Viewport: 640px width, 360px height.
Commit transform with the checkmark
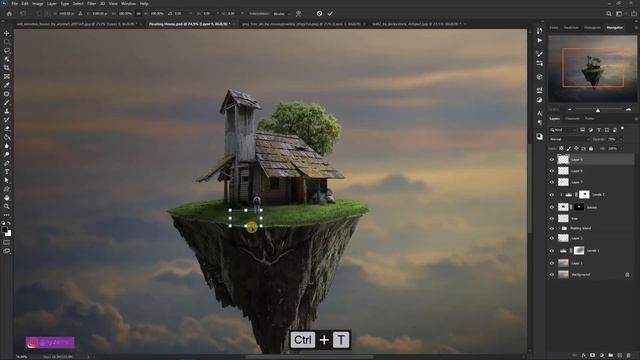(330, 13)
